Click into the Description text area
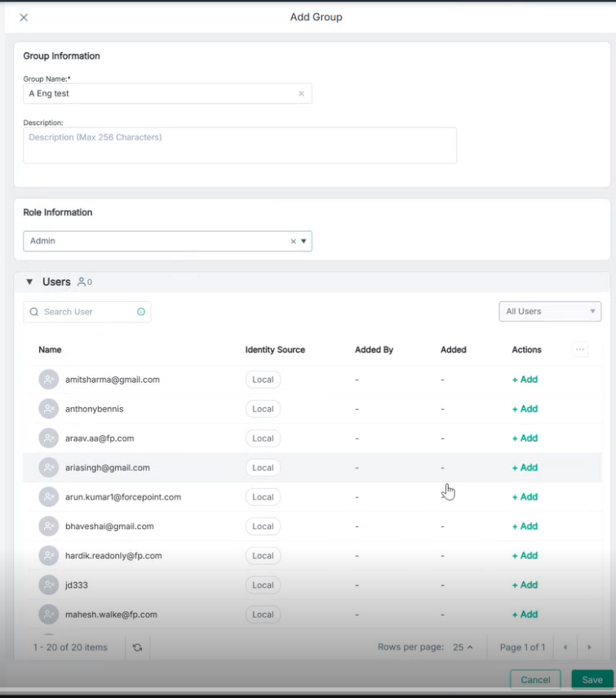This screenshot has height=698, width=616. click(x=240, y=145)
